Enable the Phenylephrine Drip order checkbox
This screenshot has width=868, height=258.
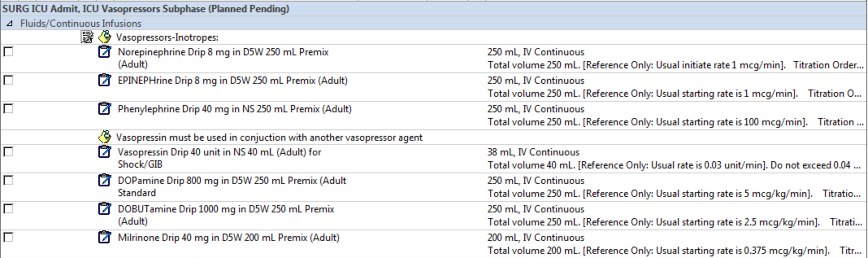pyautogui.click(x=8, y=109)
